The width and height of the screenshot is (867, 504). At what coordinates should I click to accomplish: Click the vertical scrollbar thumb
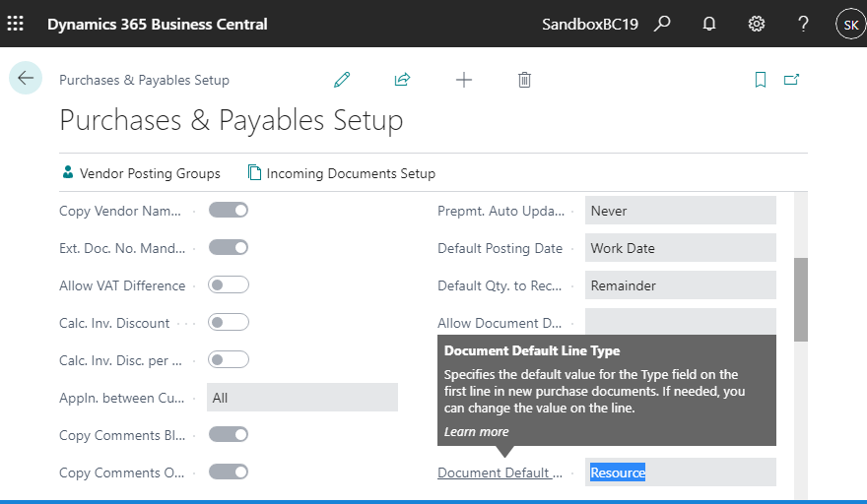click(801, 299)
